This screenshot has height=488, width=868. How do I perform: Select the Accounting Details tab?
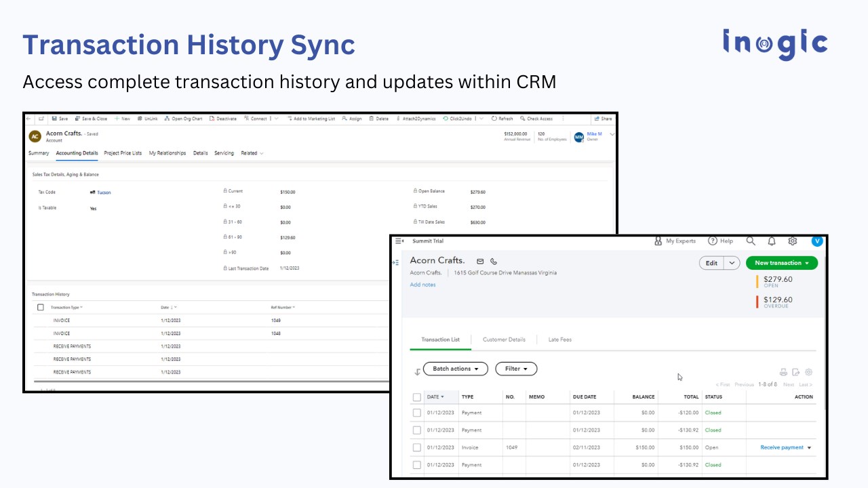pos(77,153)
